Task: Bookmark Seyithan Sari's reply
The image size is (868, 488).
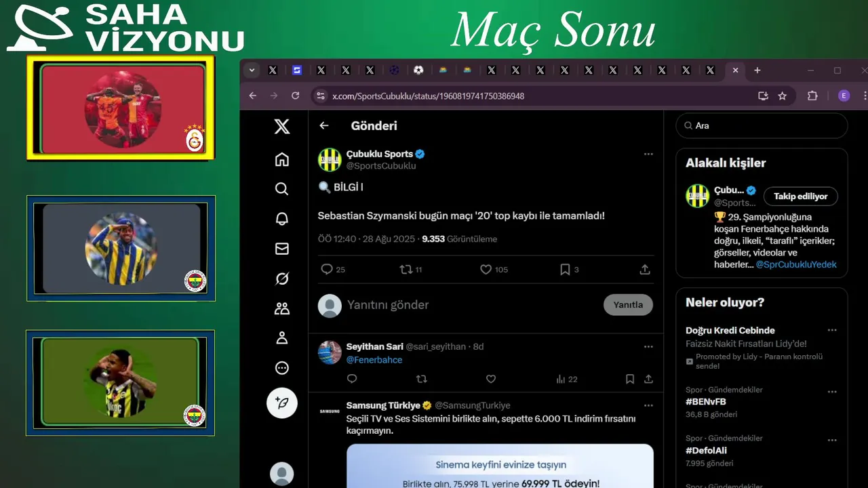Action: pyautogui.click(x=630, y=379)
